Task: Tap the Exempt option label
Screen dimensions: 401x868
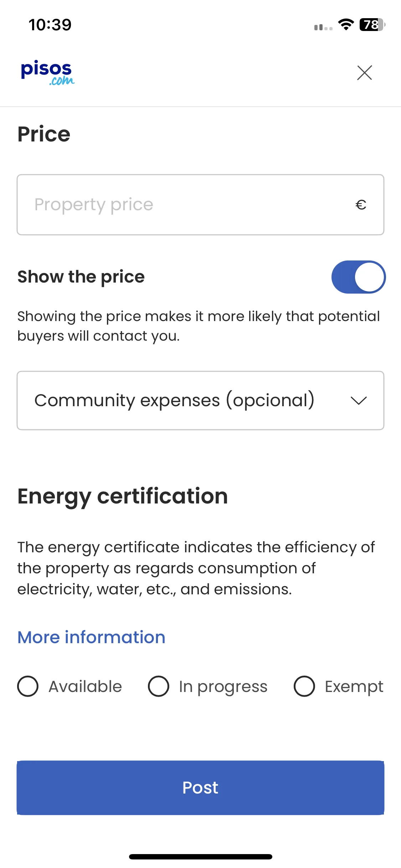Action: [x=354, y=687]
